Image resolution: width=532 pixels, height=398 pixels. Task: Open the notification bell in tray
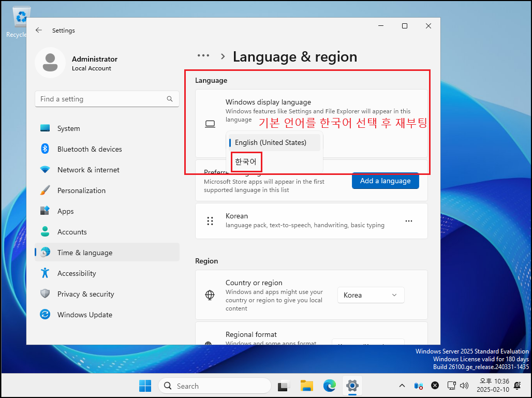(x=518, y=386)
